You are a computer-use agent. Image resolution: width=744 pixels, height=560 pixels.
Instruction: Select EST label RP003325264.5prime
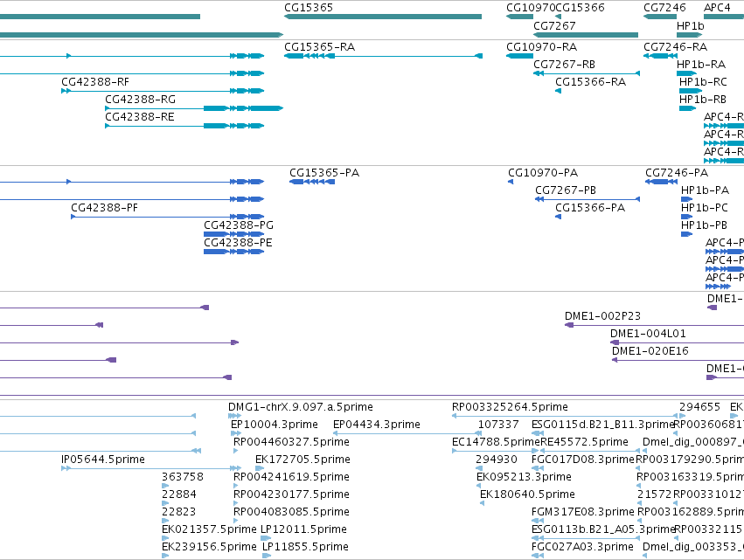coord(510,407)
